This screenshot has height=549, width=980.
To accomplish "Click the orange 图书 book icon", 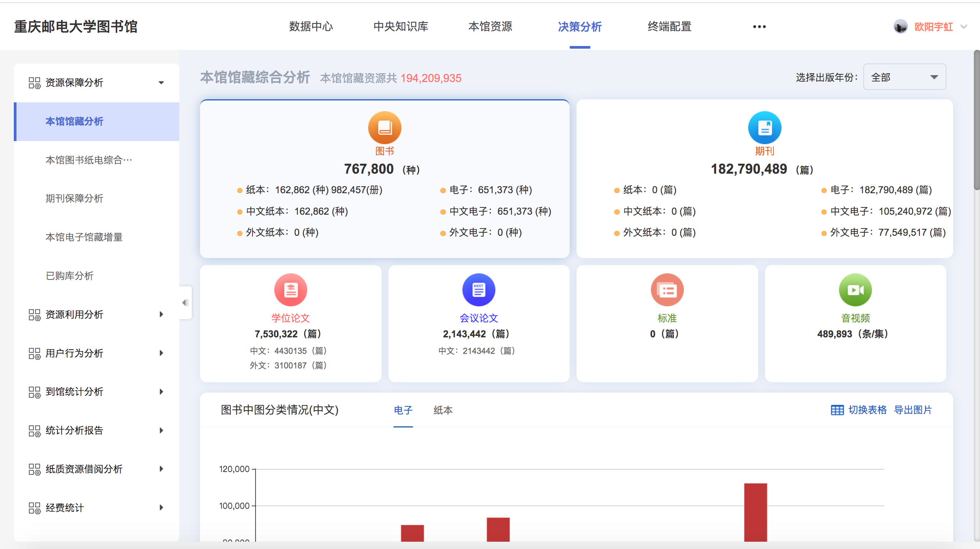I will (385, 128).
